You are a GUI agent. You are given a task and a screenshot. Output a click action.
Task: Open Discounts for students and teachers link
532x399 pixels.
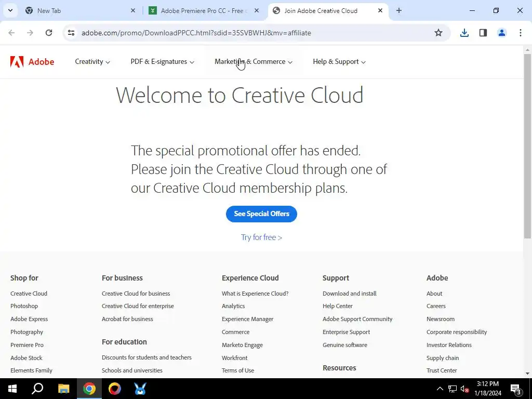pyautogui.click(x=147, y=357)
